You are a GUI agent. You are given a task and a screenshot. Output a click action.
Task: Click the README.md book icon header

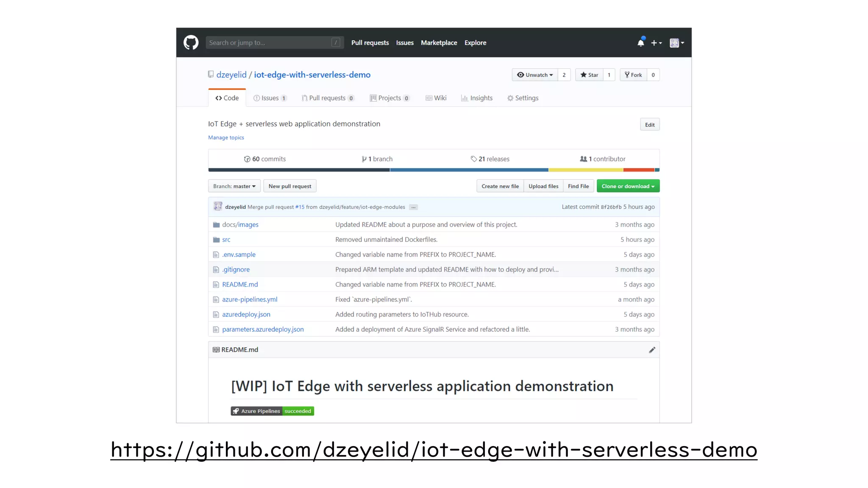[x=216, y=350]
